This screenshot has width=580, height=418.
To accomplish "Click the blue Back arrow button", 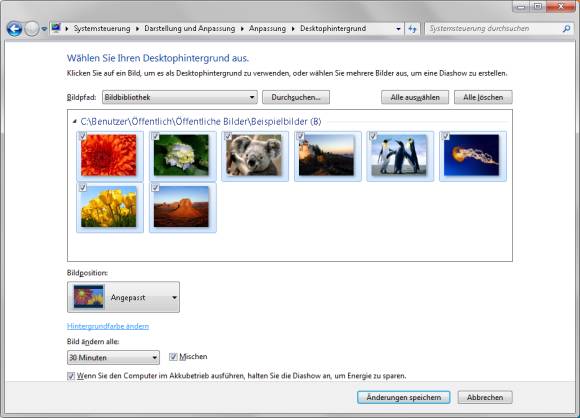I will click(x=14, y=29).
